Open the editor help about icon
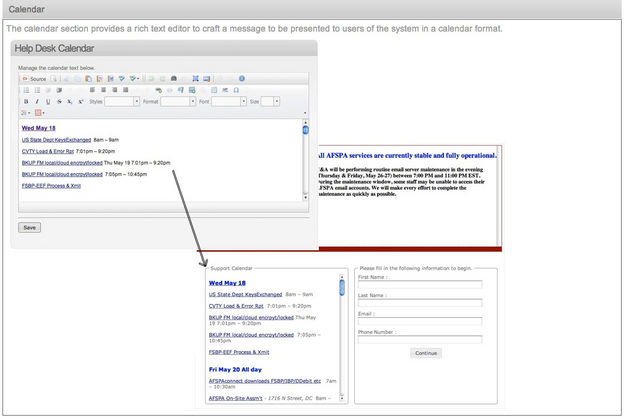The width and height of the screenshot is (626, 420). 241,78
